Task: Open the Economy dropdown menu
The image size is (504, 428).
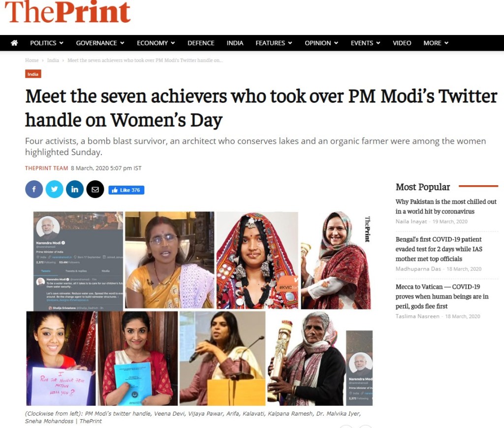Action: 156,43
